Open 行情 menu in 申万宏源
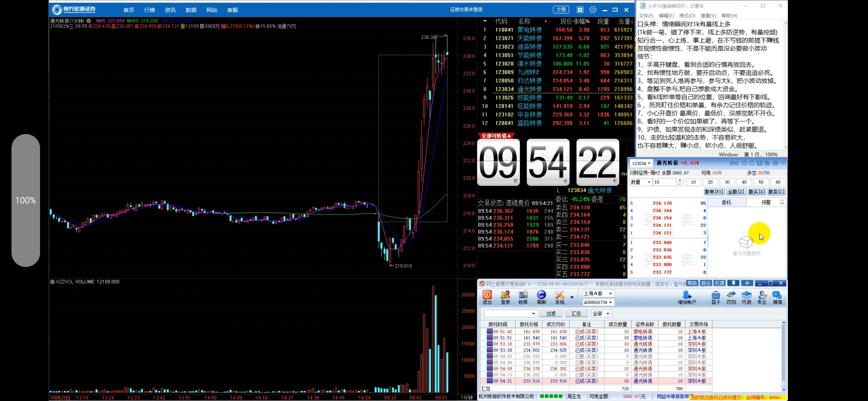Screen dimensions: 868x401 [x=149, y=10]
